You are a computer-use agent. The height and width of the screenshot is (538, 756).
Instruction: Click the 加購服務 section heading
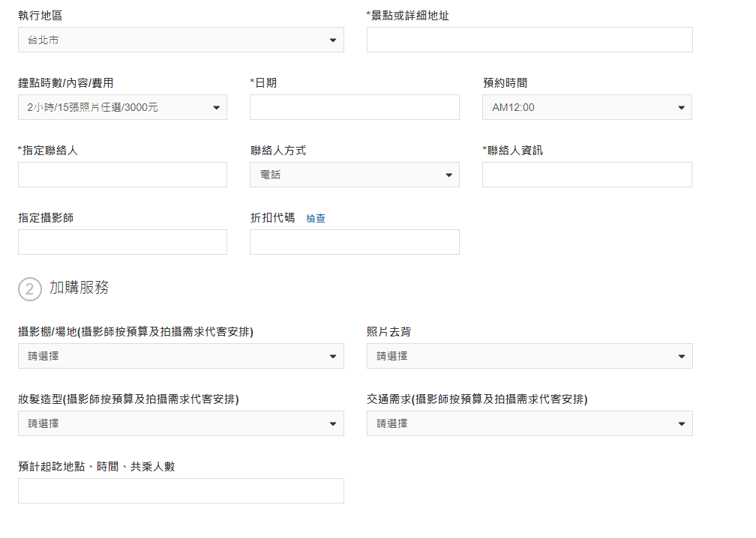point(79,288)
